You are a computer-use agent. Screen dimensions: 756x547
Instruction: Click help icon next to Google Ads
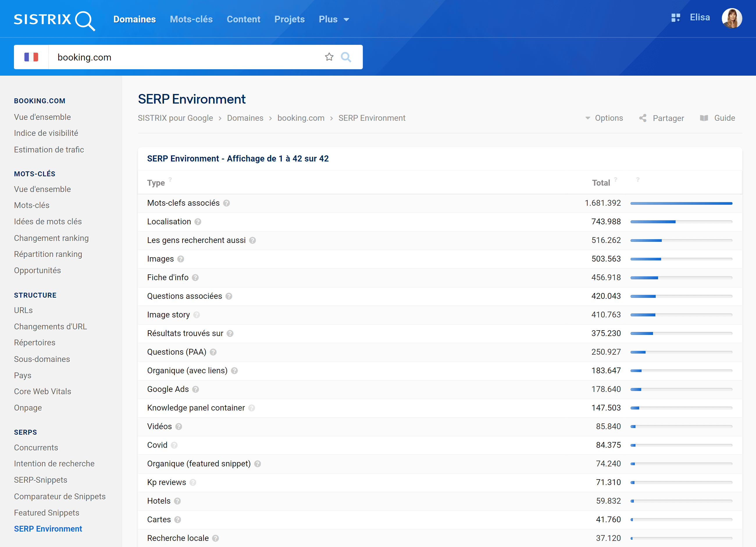click(x=196, y=389)
